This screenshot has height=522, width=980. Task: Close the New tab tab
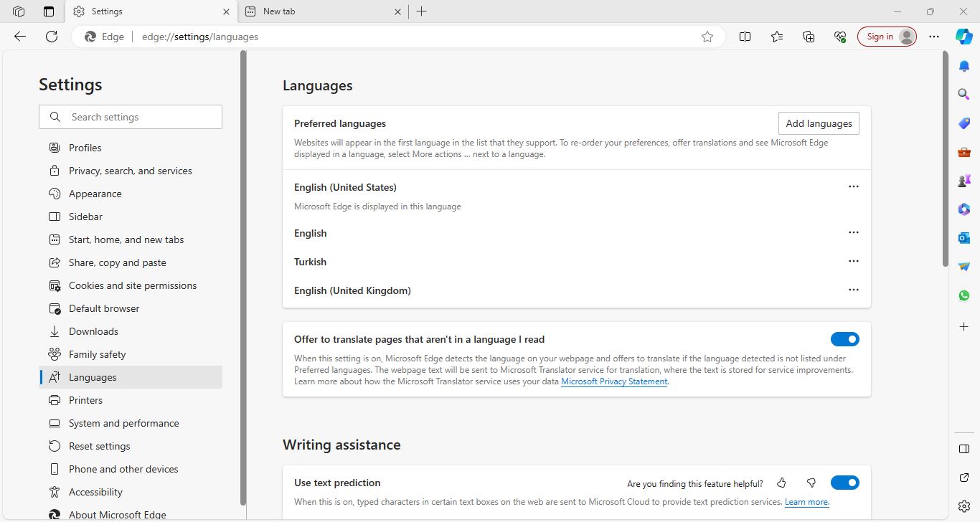tap(398, 11)
